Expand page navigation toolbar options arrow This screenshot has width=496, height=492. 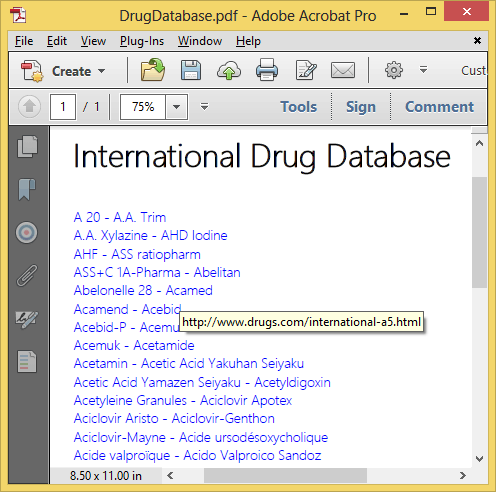204,107
